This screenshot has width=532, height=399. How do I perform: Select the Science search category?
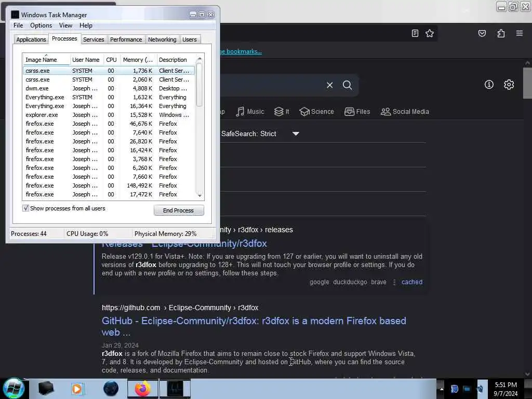(316, 112)
